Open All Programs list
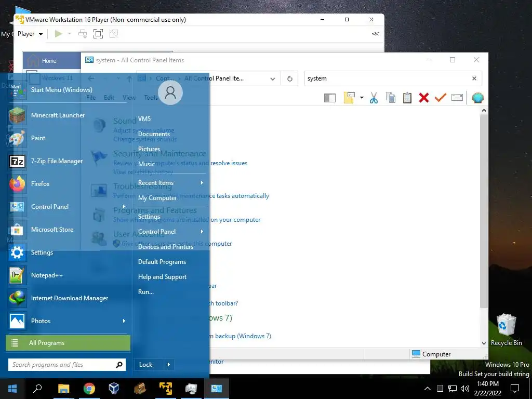This screenshot has height=399, width=532. 68,343
